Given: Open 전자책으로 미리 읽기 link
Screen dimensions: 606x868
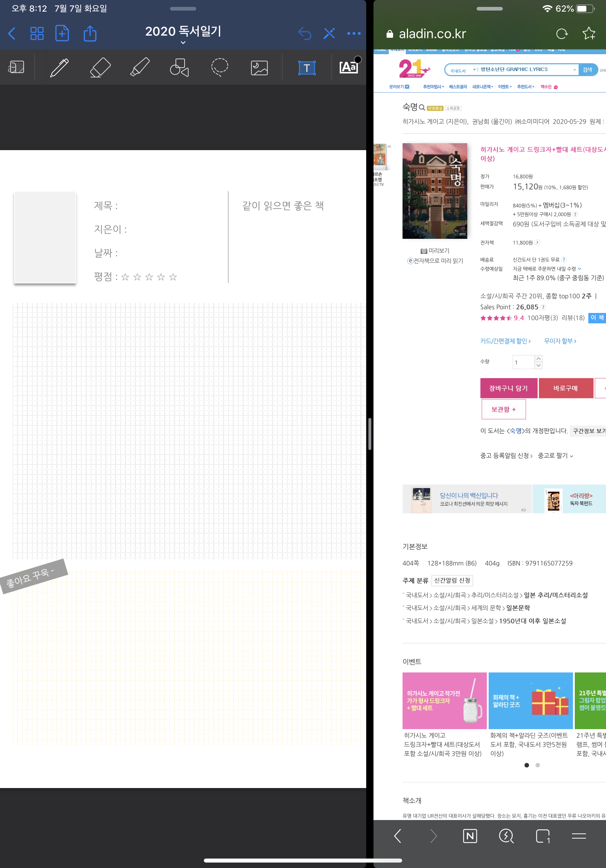Looking at the screenshot, I should (435, 261).
